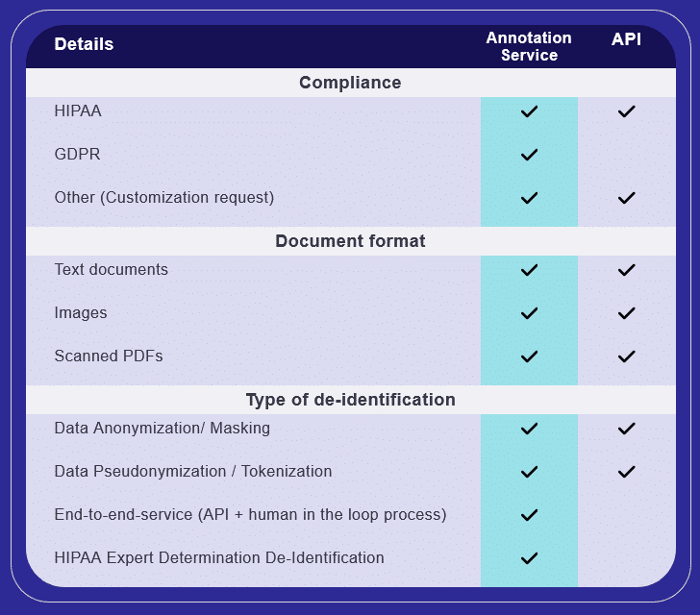Viewport: 700px width, 615px height.
Task: Click the API column header
Action: (x=626, y=39)
